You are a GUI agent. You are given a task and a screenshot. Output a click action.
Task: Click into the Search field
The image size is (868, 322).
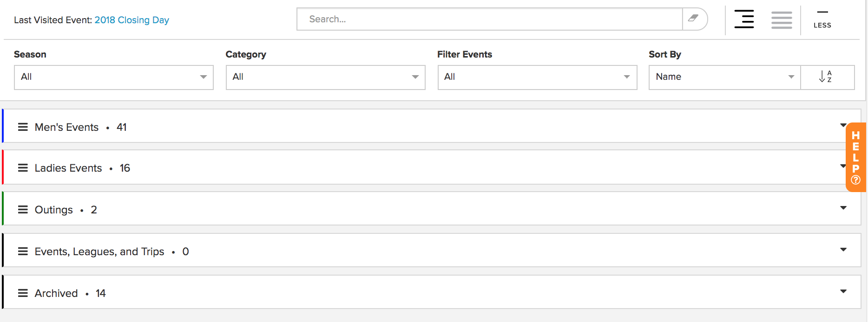tap(490, 19)
